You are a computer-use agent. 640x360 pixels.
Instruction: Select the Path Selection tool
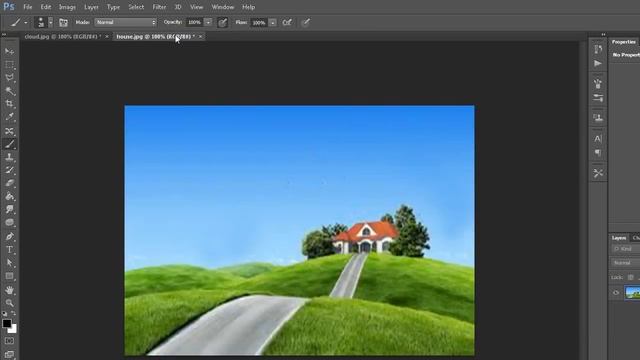[9, 263]
